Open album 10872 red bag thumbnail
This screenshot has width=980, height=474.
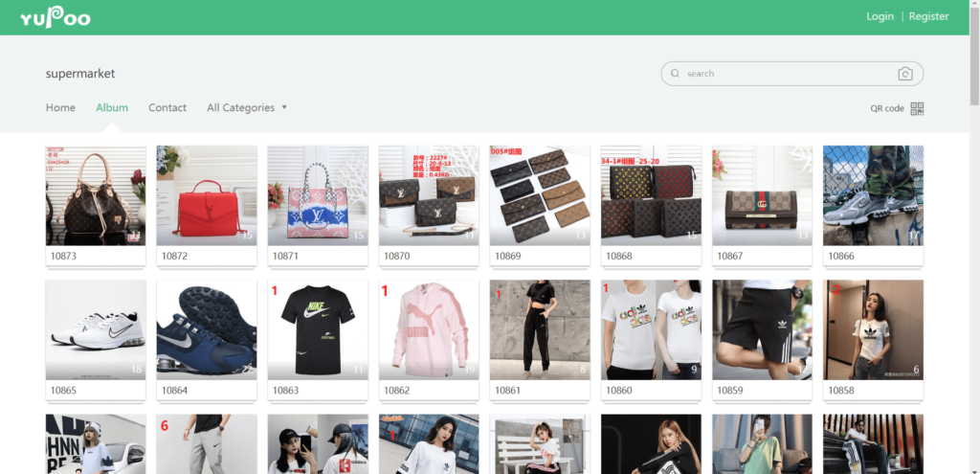tap(207, 195)
